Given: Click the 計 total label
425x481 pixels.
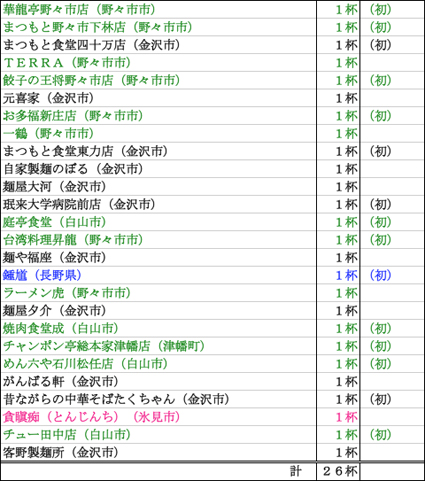Looking at the screenshot, I should click(x=296, y=471).
